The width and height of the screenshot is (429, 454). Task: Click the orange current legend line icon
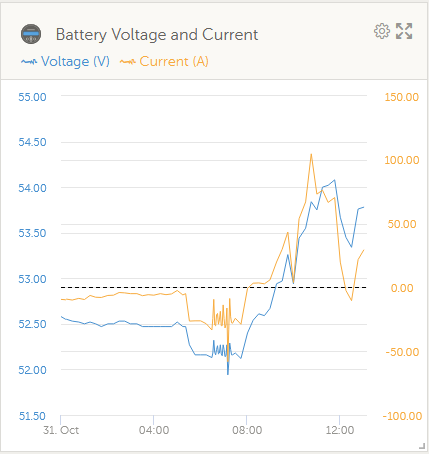click(128, 62)
